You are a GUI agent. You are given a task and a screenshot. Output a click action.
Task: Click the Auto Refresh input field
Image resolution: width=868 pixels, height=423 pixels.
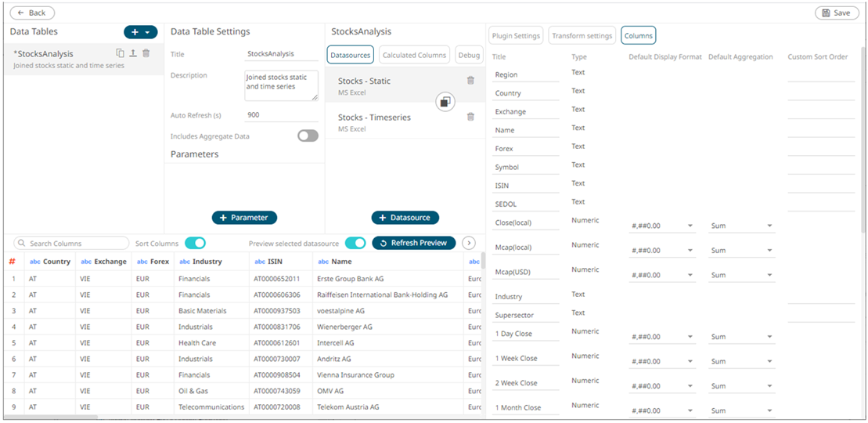pos(281,115)
